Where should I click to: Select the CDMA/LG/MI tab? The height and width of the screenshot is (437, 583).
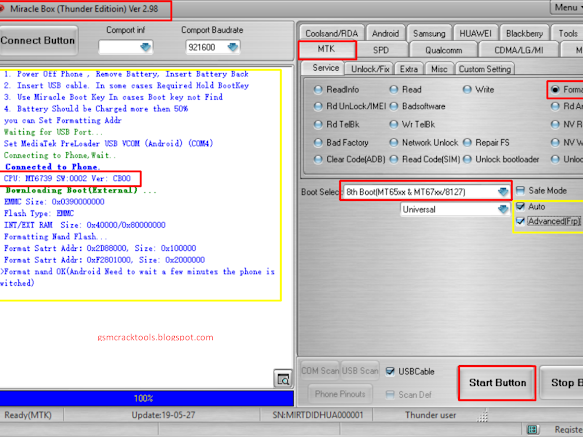click(x=519, y=50)
